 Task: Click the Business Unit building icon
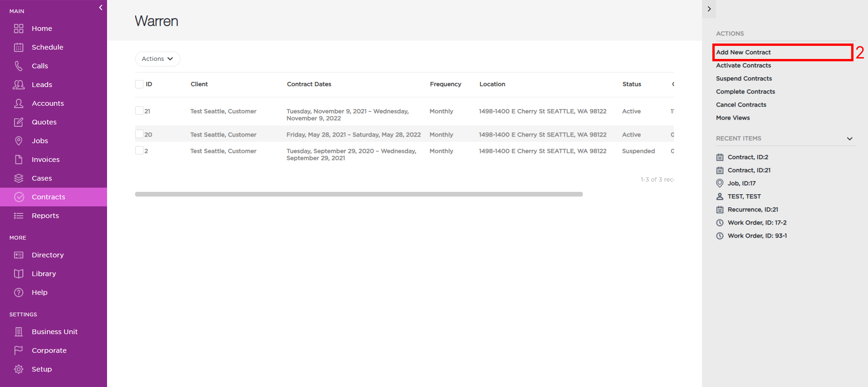point(19,332)
